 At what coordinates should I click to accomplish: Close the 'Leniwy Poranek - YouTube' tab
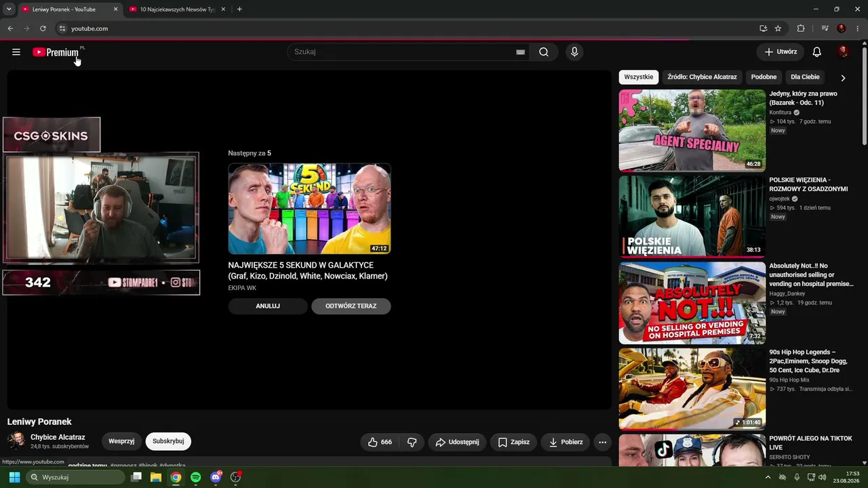click(x=115, y=9)
